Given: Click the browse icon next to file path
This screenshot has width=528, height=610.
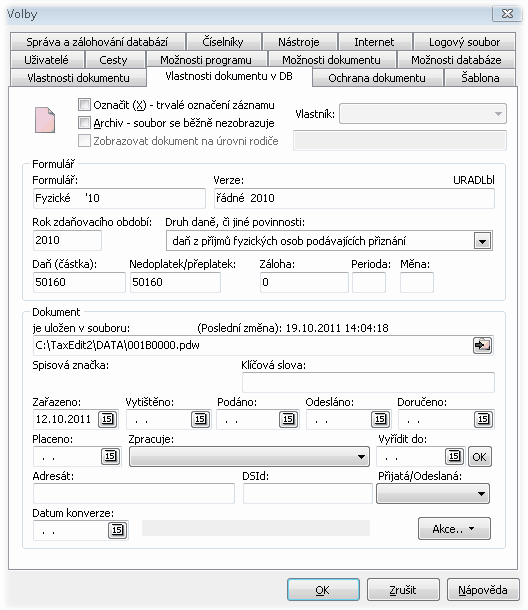Looking at the screenshot, I should point(482,345).
